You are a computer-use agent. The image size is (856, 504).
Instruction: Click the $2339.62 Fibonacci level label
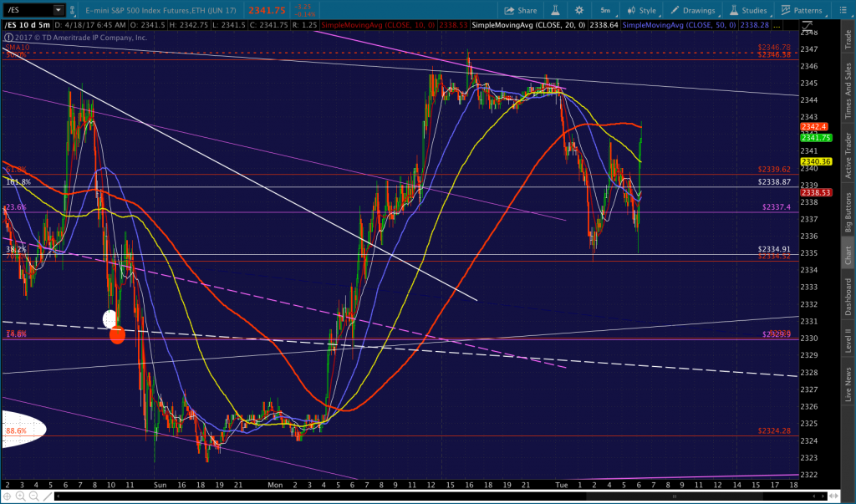coord(774,170)
